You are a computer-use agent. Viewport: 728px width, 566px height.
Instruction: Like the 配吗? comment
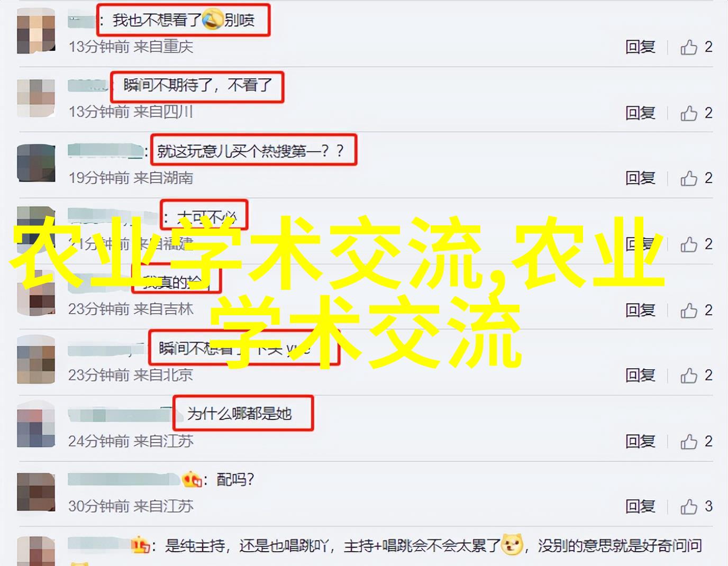click(696, 507)
